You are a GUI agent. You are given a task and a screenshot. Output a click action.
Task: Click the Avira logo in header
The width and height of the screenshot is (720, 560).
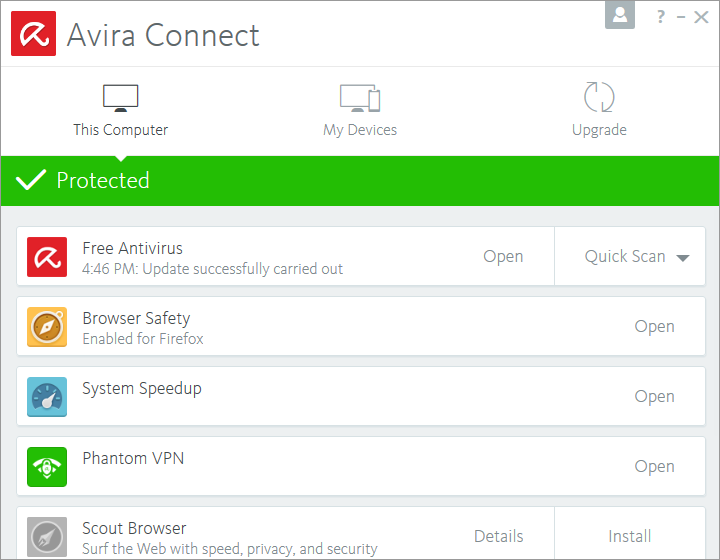(33, 34)
